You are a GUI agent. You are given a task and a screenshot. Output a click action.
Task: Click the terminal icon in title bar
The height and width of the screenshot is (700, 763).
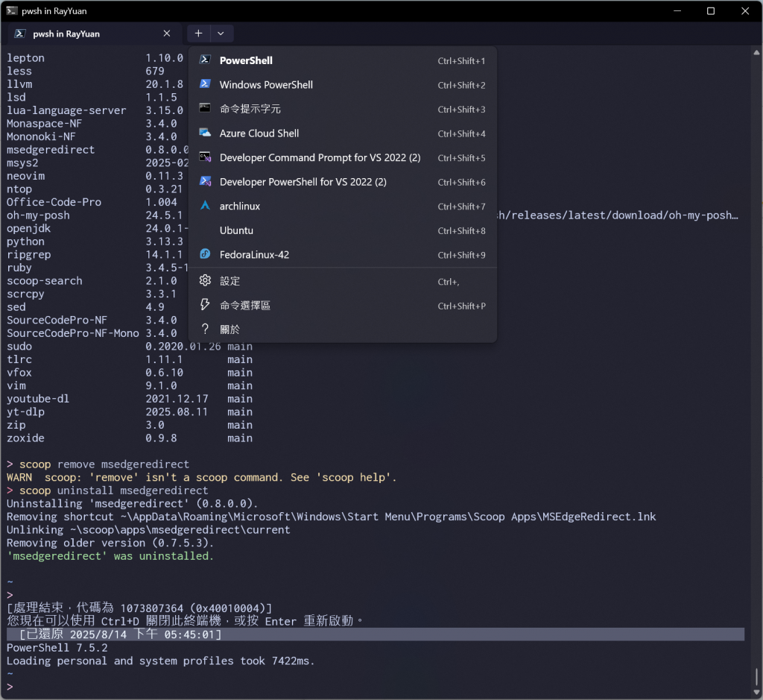(12, 10)
